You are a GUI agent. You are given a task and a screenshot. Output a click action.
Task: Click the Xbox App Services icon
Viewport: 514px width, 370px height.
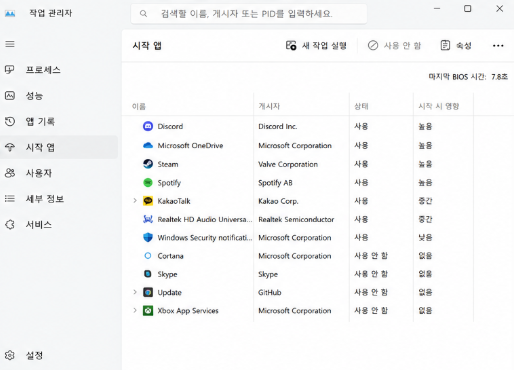[148, 311]
